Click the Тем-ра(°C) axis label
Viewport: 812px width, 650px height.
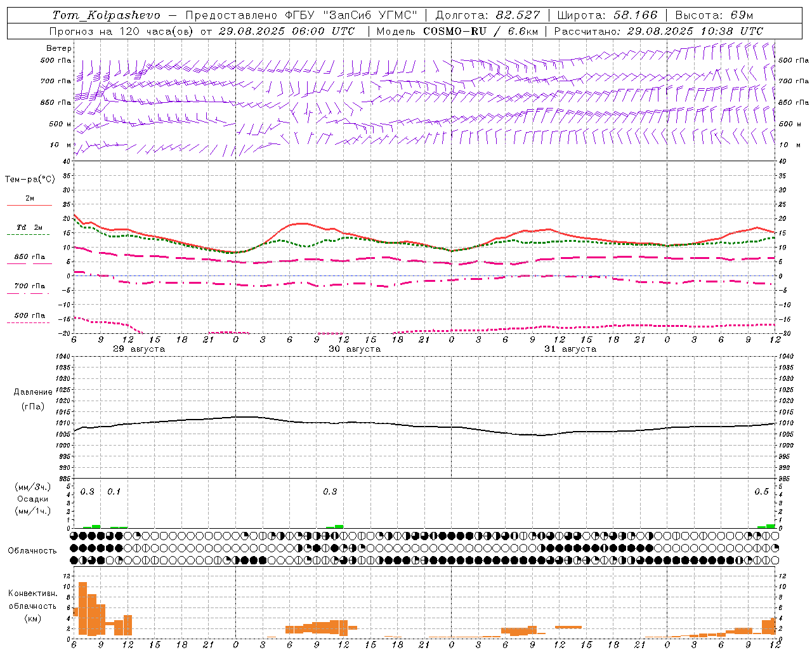click(x=30, y=180)
